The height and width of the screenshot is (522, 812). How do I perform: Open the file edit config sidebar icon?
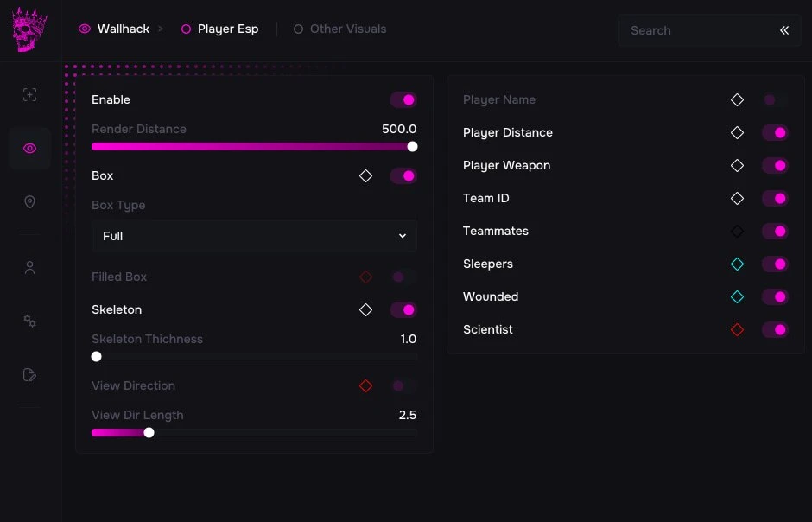coord(29,374)
